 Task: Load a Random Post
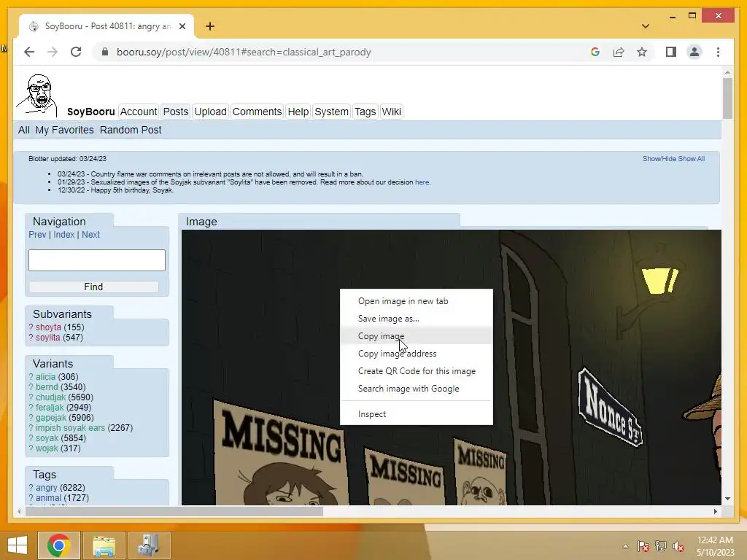click(131, 130)
